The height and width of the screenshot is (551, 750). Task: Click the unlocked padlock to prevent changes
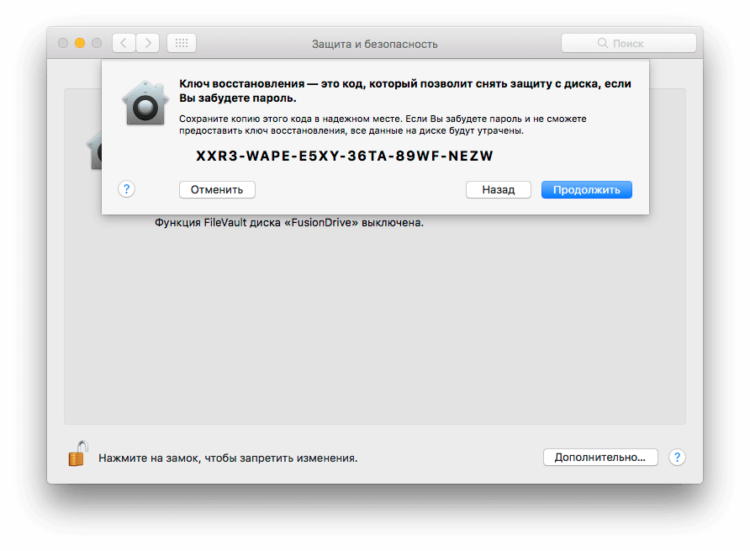[78, 453]
